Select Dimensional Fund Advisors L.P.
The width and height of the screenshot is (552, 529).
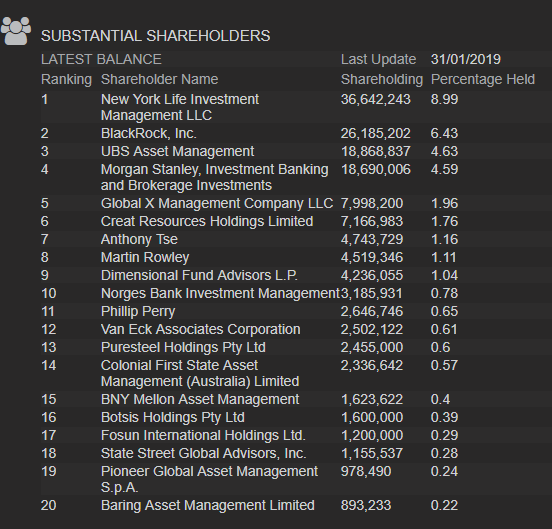point(199,275)
